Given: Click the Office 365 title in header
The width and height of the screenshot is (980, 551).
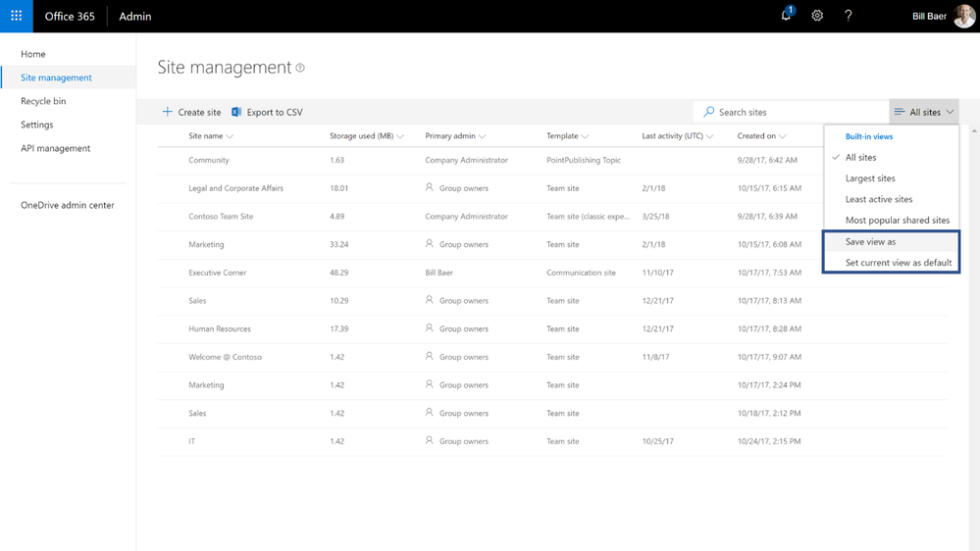Looking at the screenshot, I should click(70, 17).
